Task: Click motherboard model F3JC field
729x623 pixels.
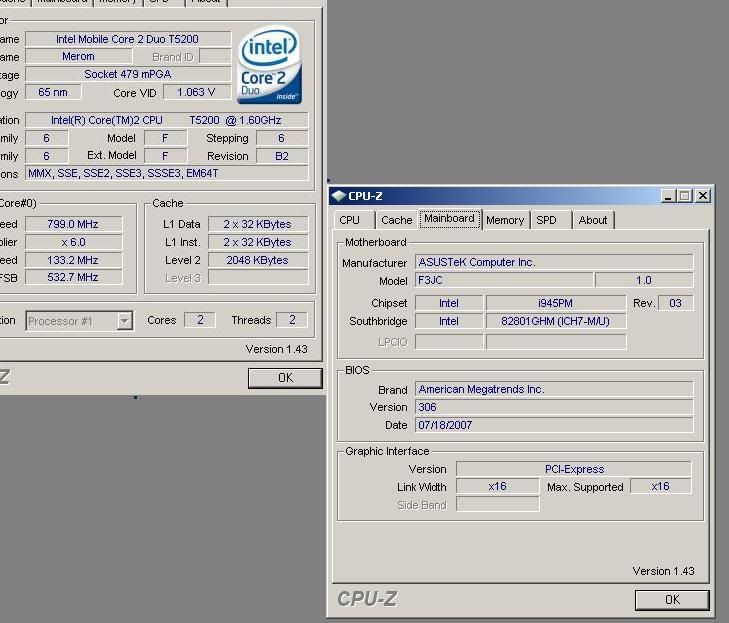Action: [504, 280]
